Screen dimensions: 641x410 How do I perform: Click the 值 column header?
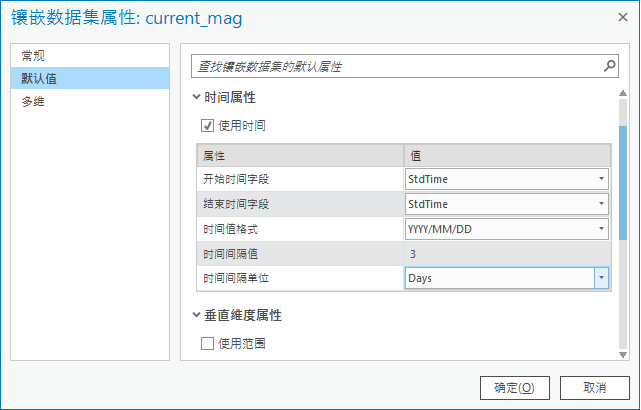(x=505, y=155)
